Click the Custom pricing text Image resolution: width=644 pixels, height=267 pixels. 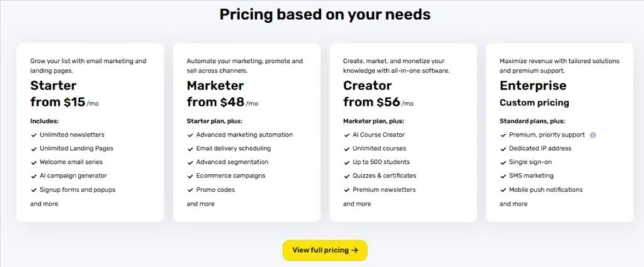tap(535, 102)
